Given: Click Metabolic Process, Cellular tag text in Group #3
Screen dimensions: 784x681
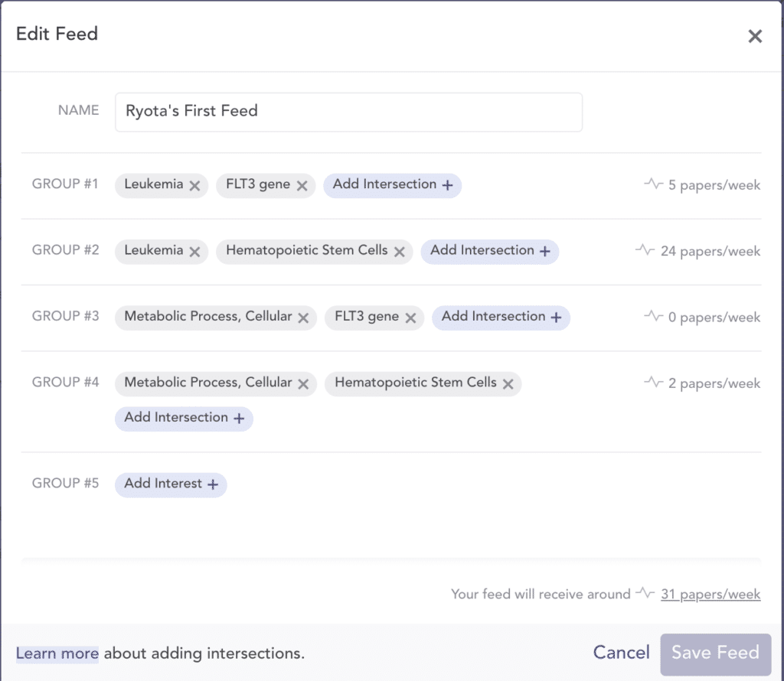Looking at the screenshot, I should 208,316.
